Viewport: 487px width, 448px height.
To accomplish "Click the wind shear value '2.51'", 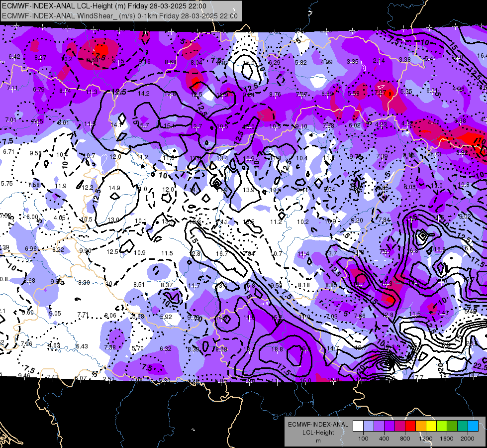I will [x=109, y=379].
